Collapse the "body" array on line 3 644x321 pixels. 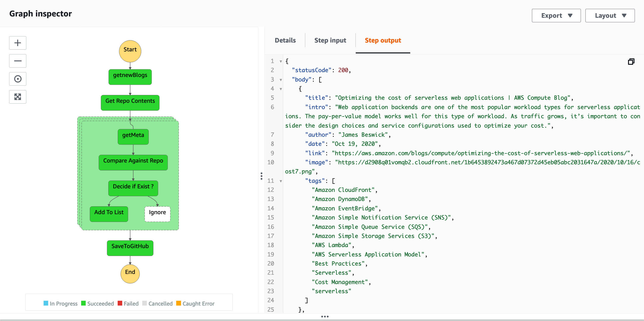pos(281,80)
